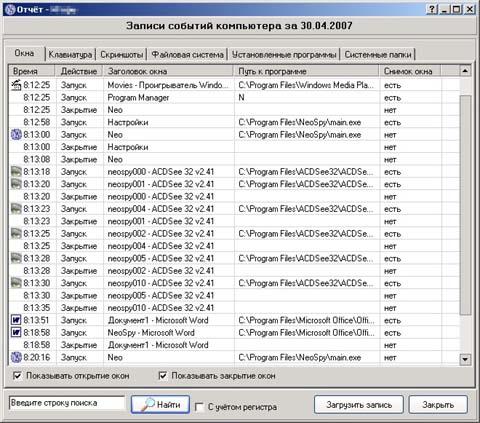Click the ACDSee icon at 8:13:18
The width and height of the screenshot is (480, 423).
(x=16, y=172)
